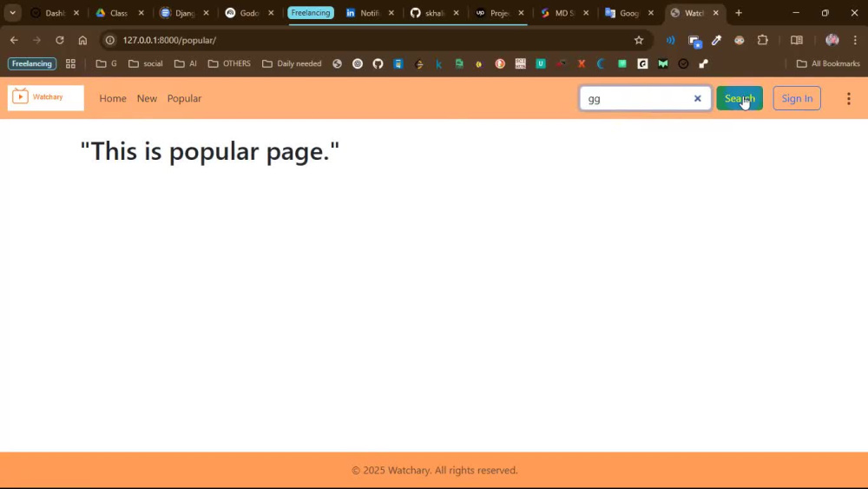Open the Popular nav link

point(184,98)
